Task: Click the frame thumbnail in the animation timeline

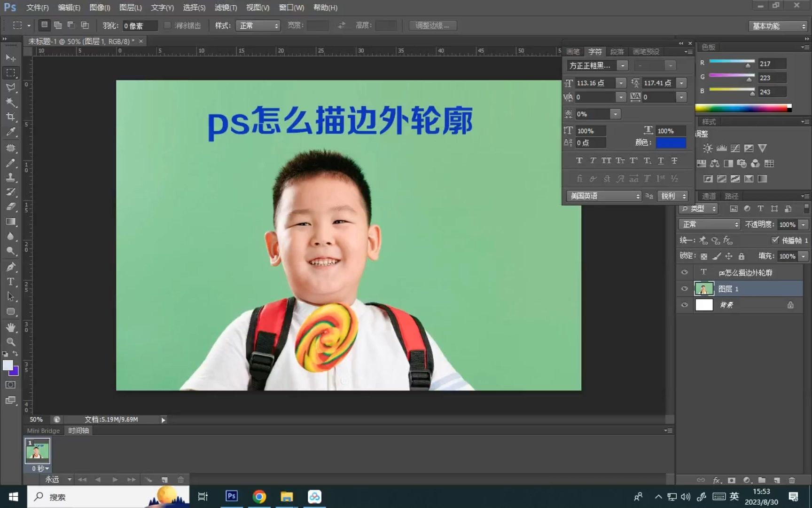Action: pyautogui.click(x=38, y=452)
